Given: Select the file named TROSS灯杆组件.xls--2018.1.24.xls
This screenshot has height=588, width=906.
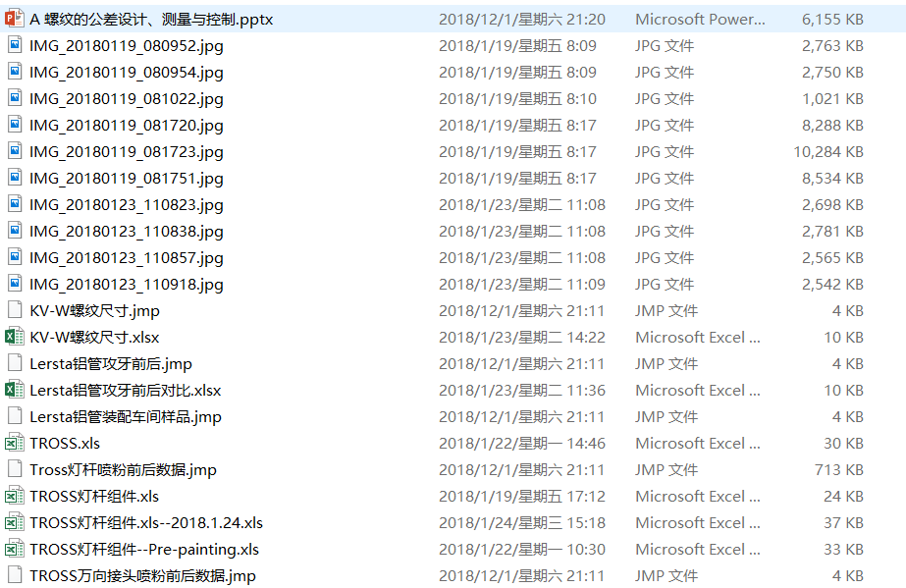Looking at the screenshot, I should click(x=146, y=522).
